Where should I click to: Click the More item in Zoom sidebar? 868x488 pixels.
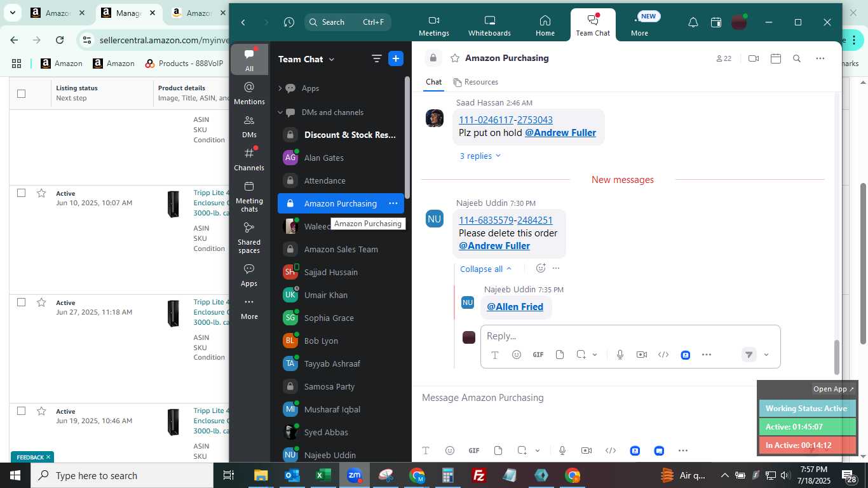(x=249, y=308)
